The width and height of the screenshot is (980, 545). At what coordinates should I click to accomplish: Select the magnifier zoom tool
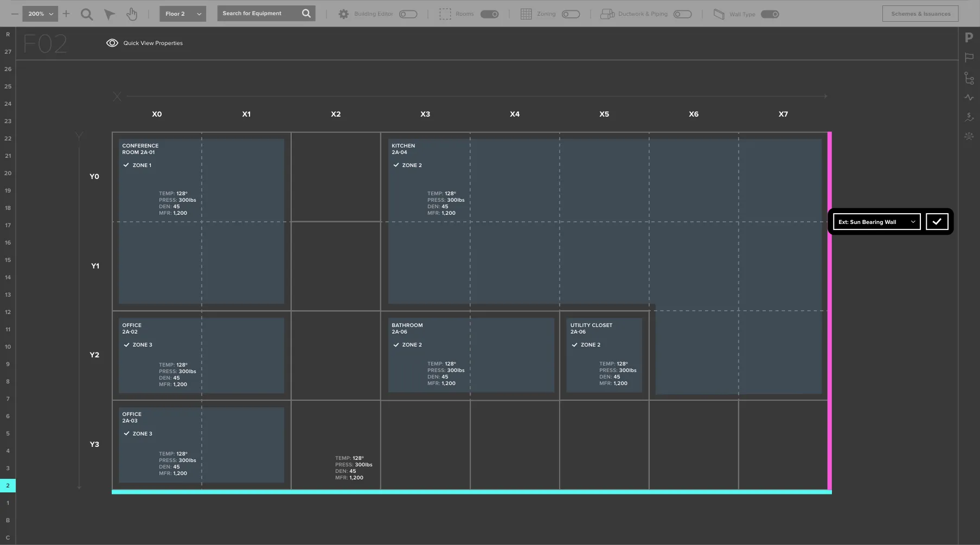click(87, 14)
